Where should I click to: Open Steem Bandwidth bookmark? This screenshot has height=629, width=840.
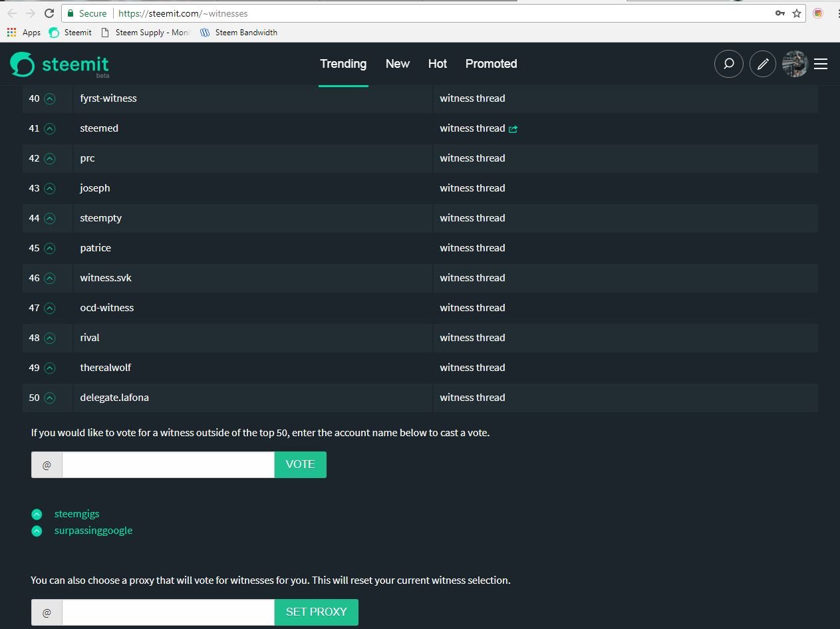239,33
